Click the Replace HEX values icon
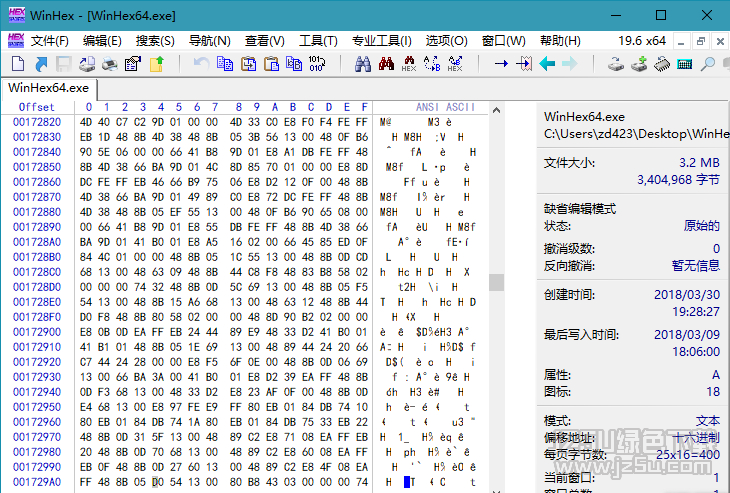Viewport: 730px width, 493px height. [x=455, y=63]
